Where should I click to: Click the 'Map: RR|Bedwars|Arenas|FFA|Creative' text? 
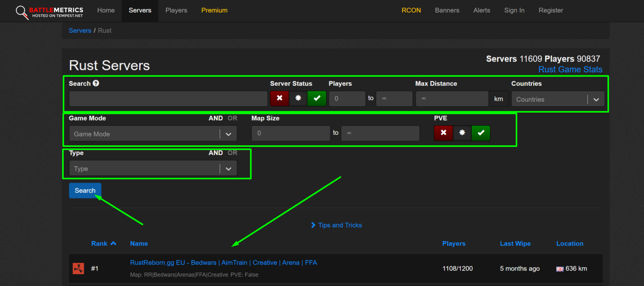point(179,275)
